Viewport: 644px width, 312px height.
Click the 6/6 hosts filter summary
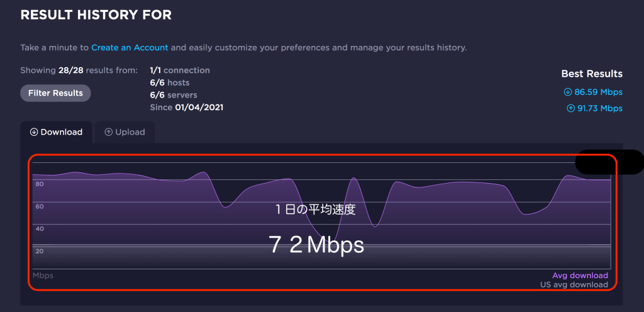pos(169,82)
